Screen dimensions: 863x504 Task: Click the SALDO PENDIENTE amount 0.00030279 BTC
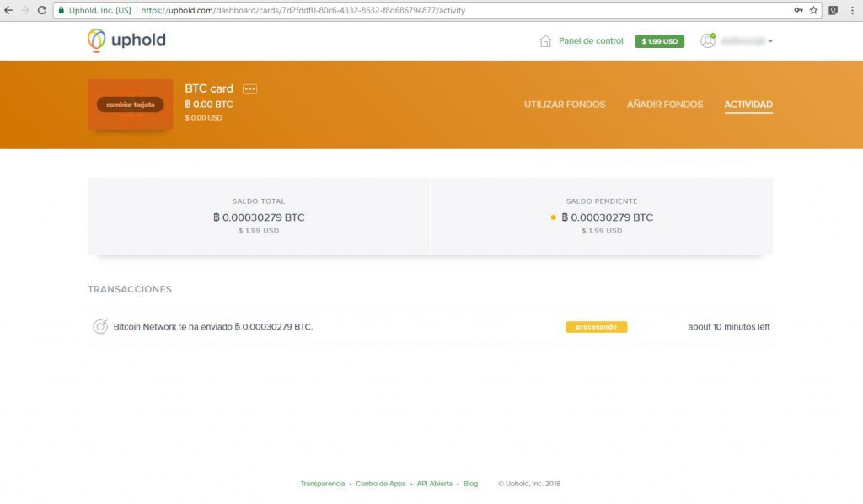point(607,217)
